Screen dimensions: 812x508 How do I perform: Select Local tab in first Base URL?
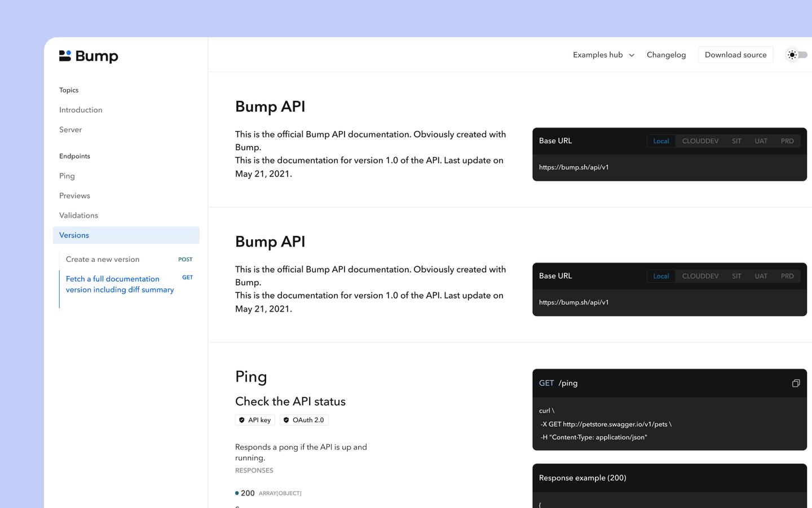point(661,141)
